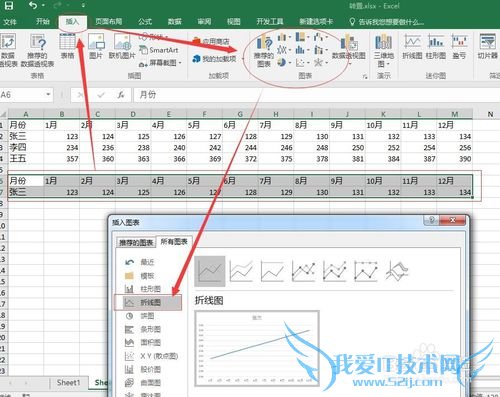Open the scatter chart dropdown in the ribbon

tap(308, 63)
